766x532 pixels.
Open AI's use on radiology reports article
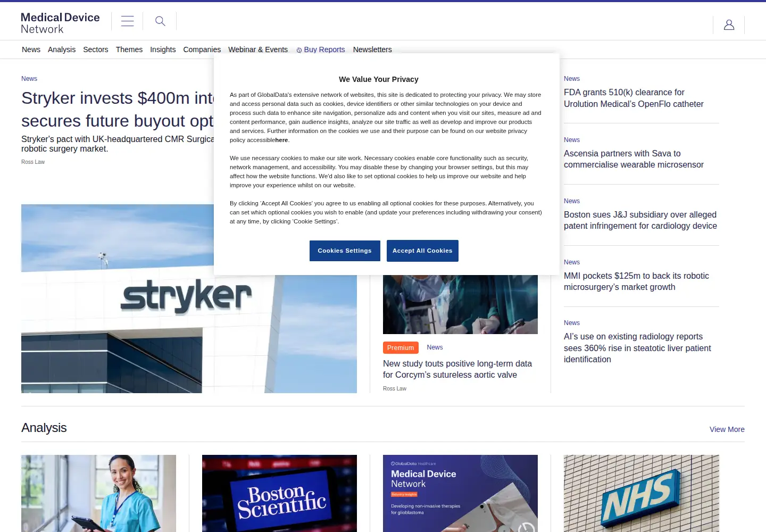tap(637, 348)
